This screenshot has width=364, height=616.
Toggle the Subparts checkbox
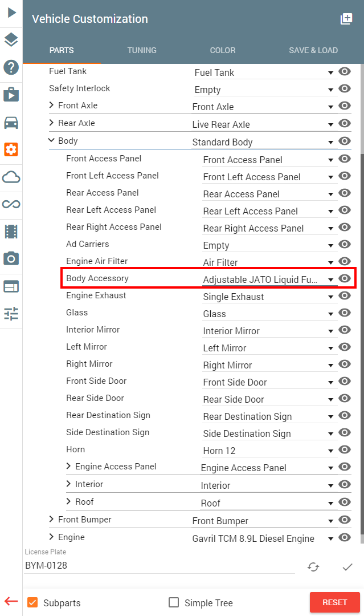pyautogui.click(x=32, y=602)
